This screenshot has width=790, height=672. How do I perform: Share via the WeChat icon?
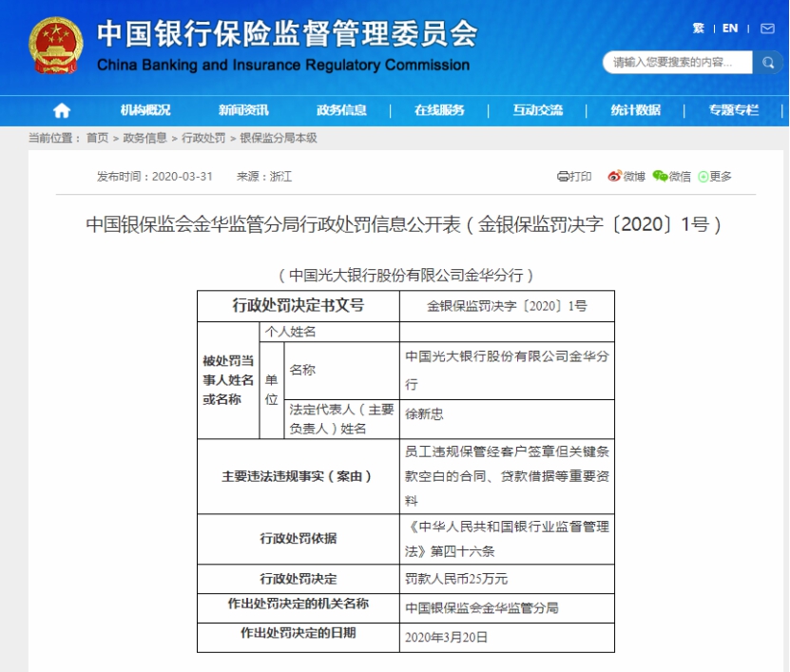[x=660, y=176]
